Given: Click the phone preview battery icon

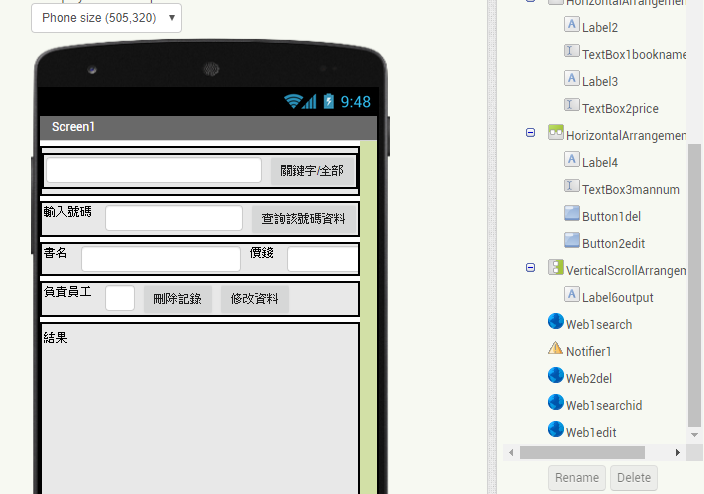Looking at the screenshot, I should click(329, 101).
